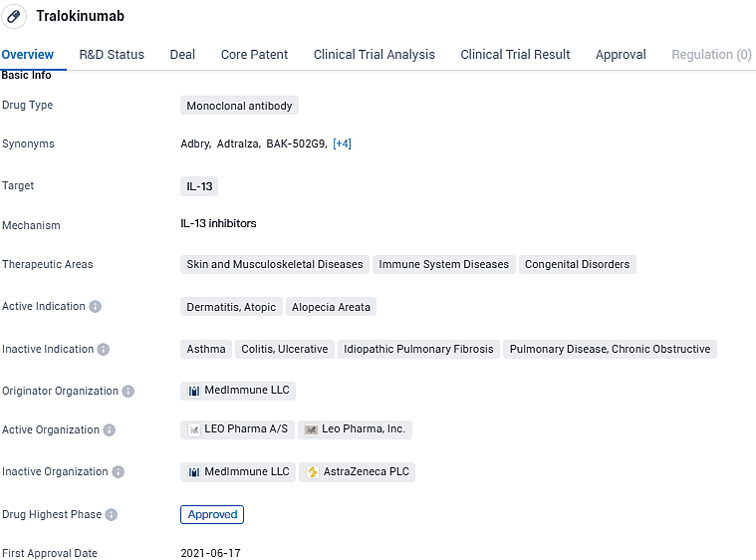Open Immune System Diseases therapeutic area
This screenshot has width=756, height=560.
click(x=444, y=265)
